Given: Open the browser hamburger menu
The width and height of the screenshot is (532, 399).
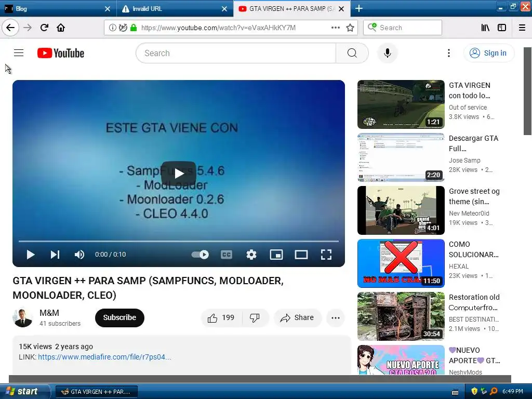Looking at the screenshot, I should 522,28.
